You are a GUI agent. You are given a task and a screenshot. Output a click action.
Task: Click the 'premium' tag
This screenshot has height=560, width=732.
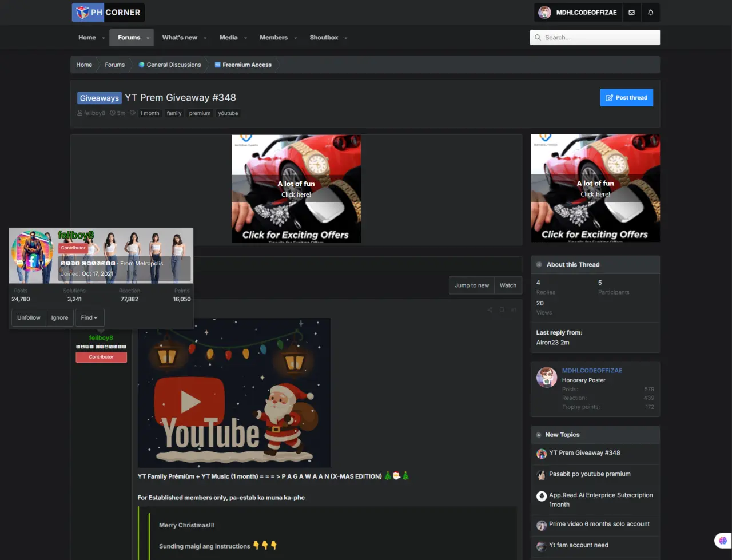tap(200, 113)
